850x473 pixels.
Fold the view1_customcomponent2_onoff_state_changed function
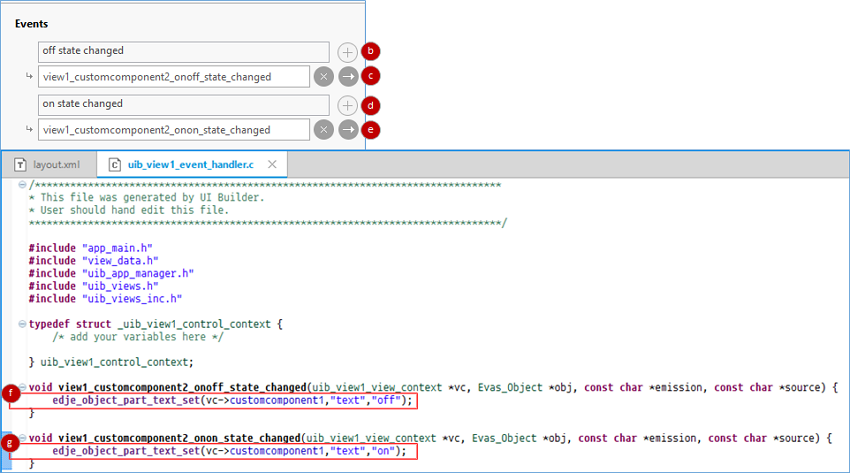click(21, 386)
